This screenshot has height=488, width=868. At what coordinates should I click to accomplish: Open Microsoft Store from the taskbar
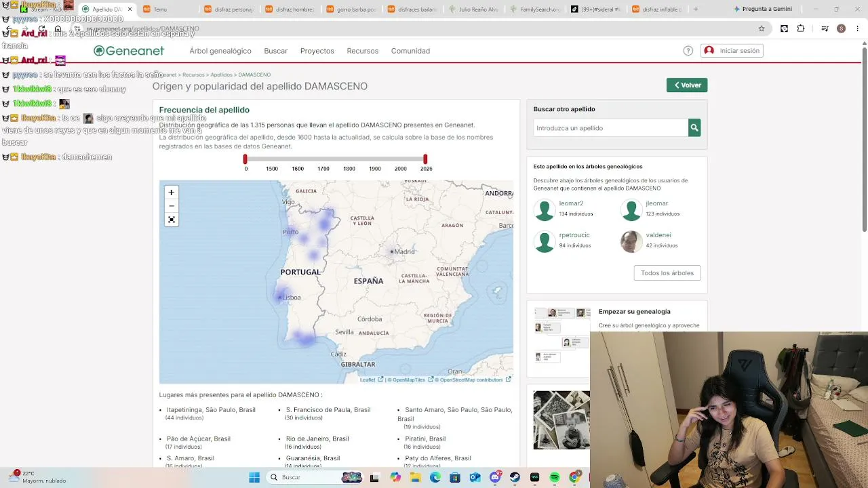tap(455, 478)
